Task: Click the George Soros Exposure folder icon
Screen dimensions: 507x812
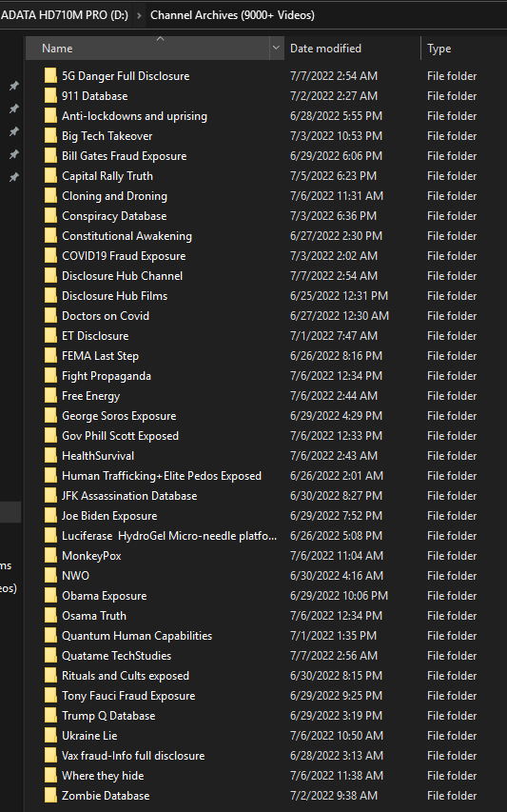Action: tap(50, 416)
